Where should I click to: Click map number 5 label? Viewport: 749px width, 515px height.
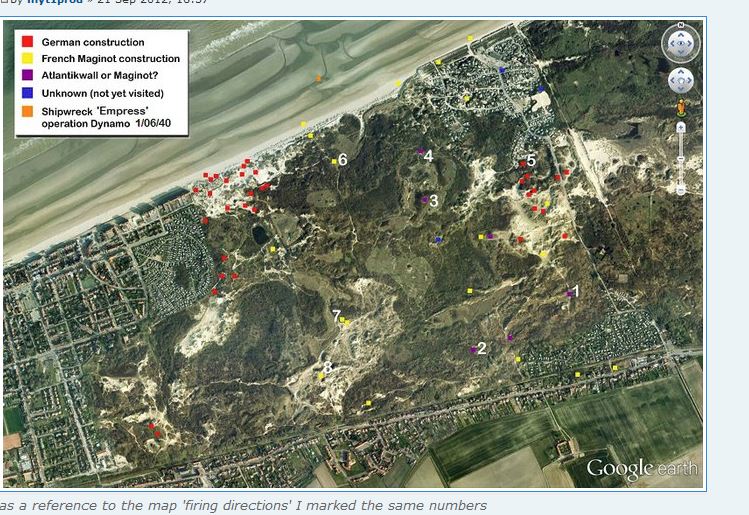(531, 160)
